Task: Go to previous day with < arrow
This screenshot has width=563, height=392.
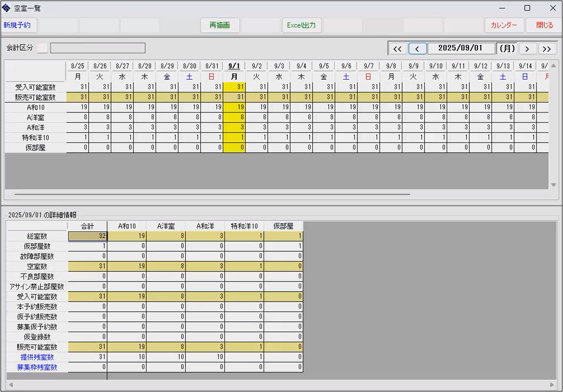Action: click(x=417, y=49)
